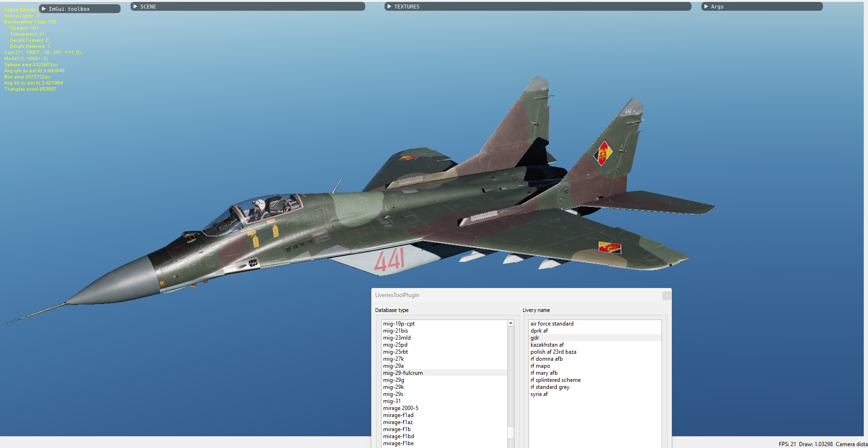Choose the syria af livery
Screen dimensions: 868x448
[x=595, y=394]
